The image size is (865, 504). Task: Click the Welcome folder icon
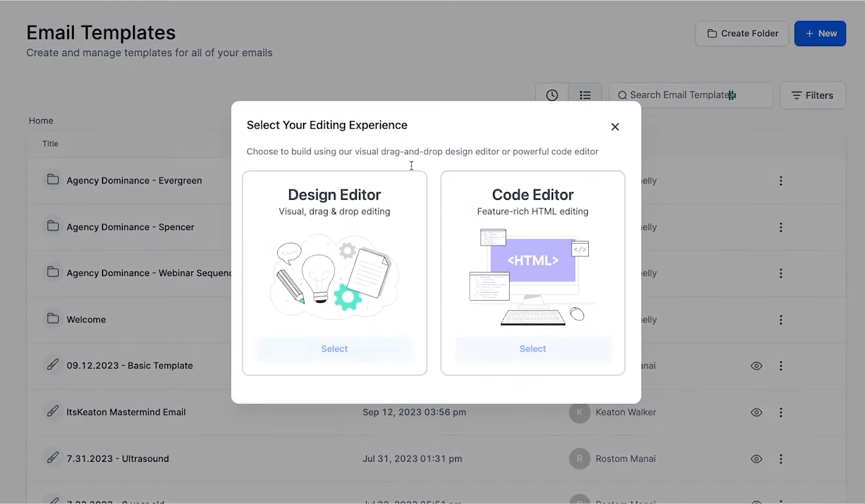[x=53, y=319]
